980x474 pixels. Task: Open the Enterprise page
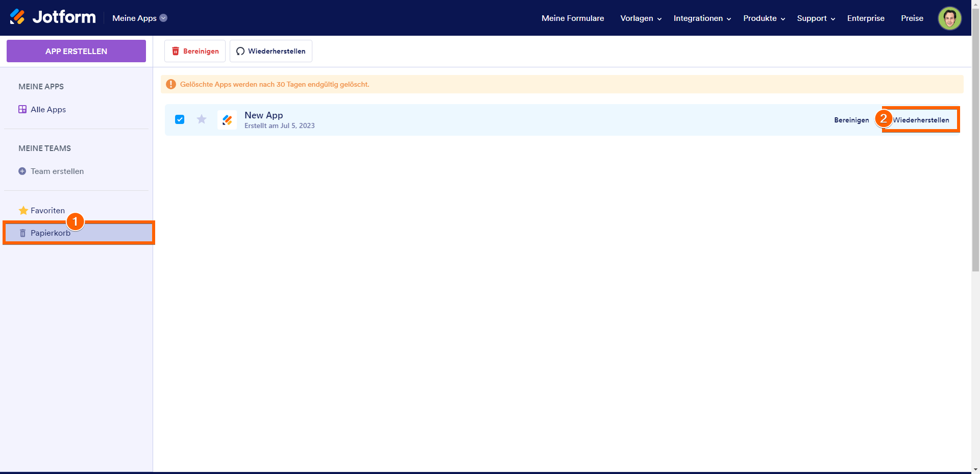point(866,18)
